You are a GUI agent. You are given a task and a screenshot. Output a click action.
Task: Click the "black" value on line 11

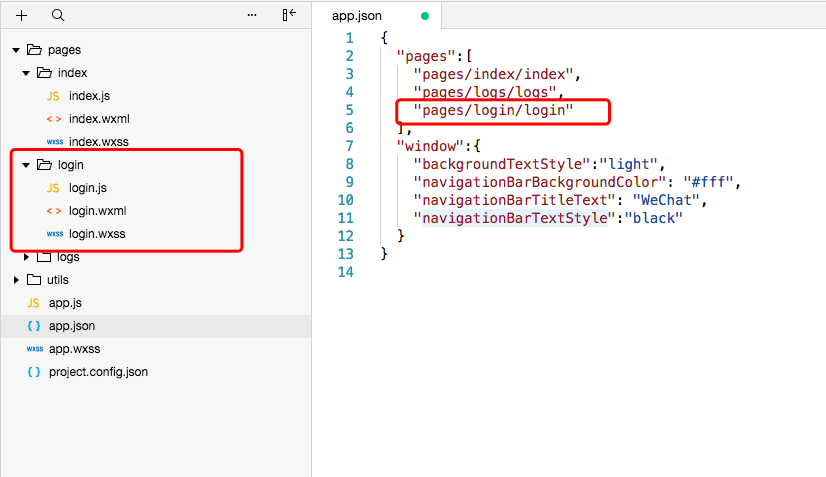tap(654, 218)
